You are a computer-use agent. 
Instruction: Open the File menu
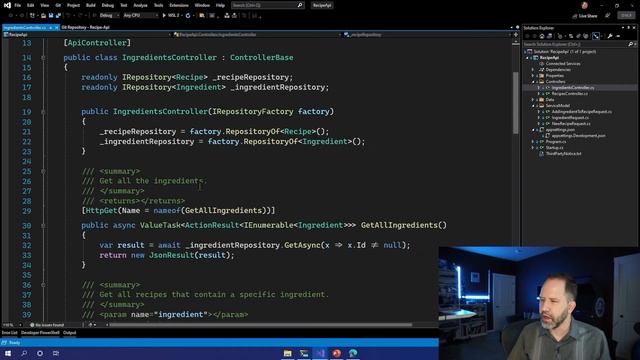click(18, 5)
